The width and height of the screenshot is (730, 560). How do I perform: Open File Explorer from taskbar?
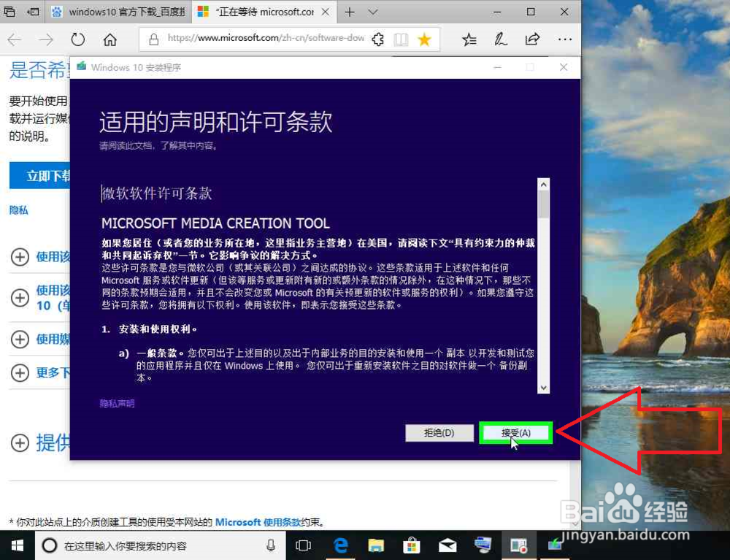376,545
